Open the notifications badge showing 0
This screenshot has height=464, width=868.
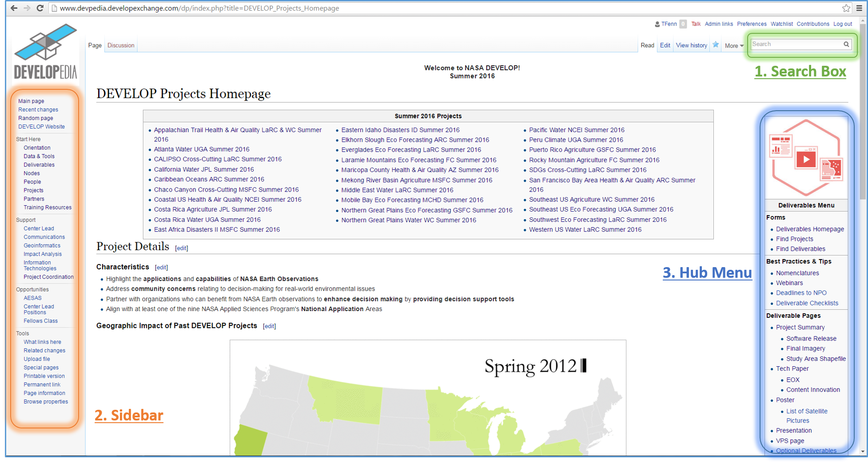683,24
